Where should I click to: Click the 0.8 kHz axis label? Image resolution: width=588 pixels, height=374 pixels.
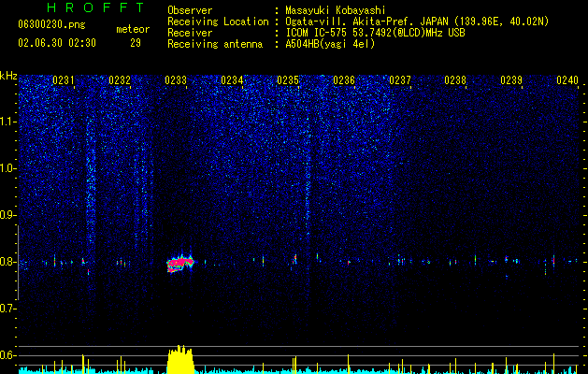pos(8,262)
